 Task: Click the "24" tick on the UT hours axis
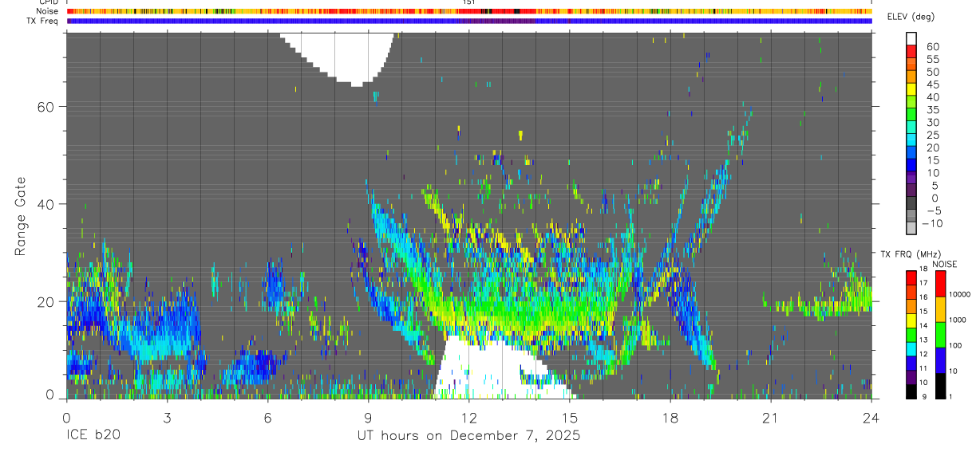(x=871, y=417)
